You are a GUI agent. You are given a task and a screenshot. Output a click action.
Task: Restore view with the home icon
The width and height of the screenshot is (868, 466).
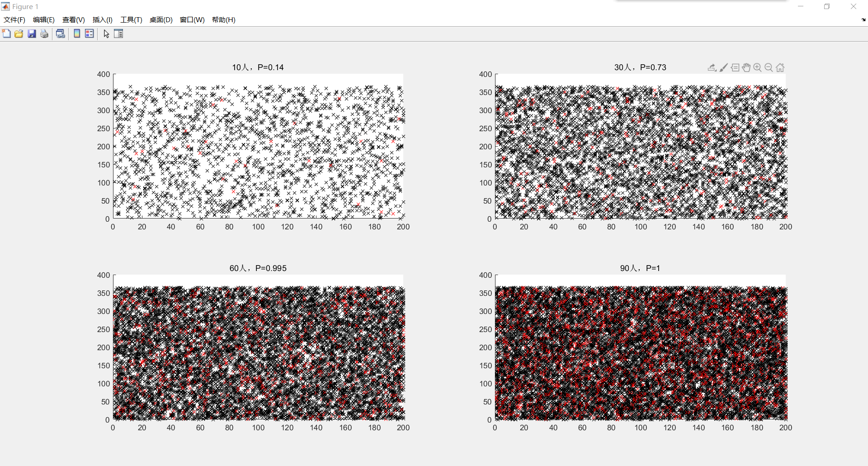780,68
